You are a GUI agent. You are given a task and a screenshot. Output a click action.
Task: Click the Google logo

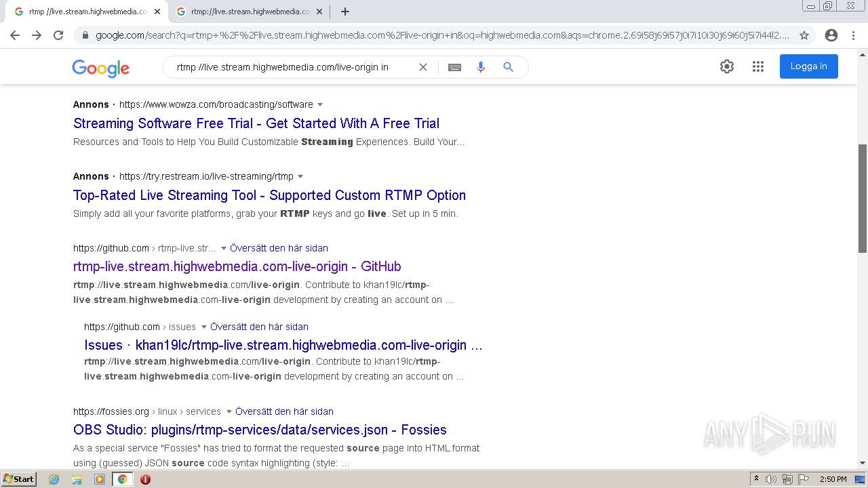(100, 68)
